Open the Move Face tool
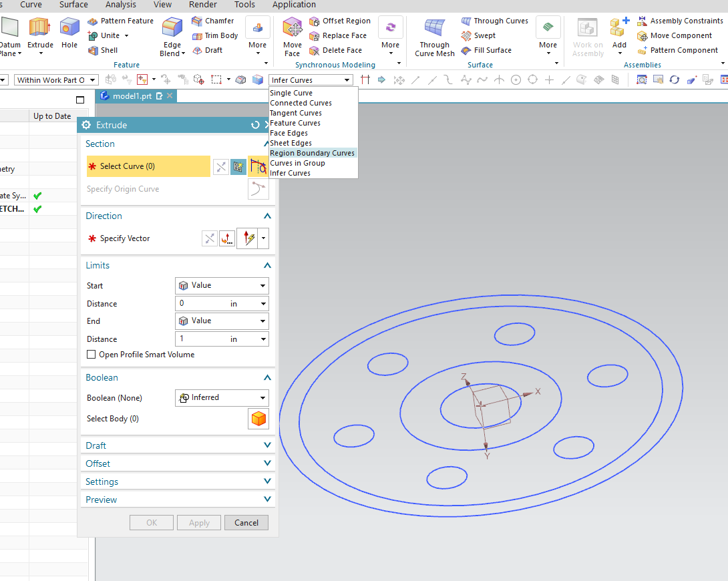Screen dimensions: 728x581 [293, 36]
